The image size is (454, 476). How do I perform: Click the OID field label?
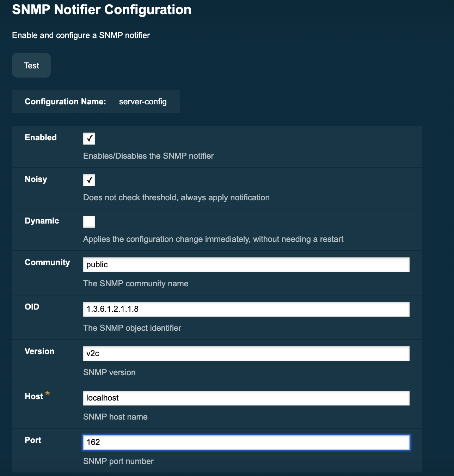pyautogui.click(x=32, y=307)
